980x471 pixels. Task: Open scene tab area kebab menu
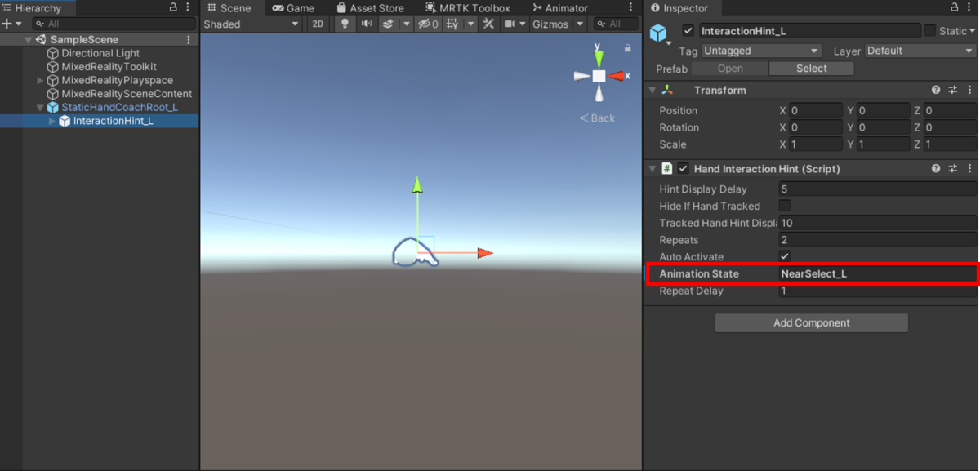tap(630, 7)
